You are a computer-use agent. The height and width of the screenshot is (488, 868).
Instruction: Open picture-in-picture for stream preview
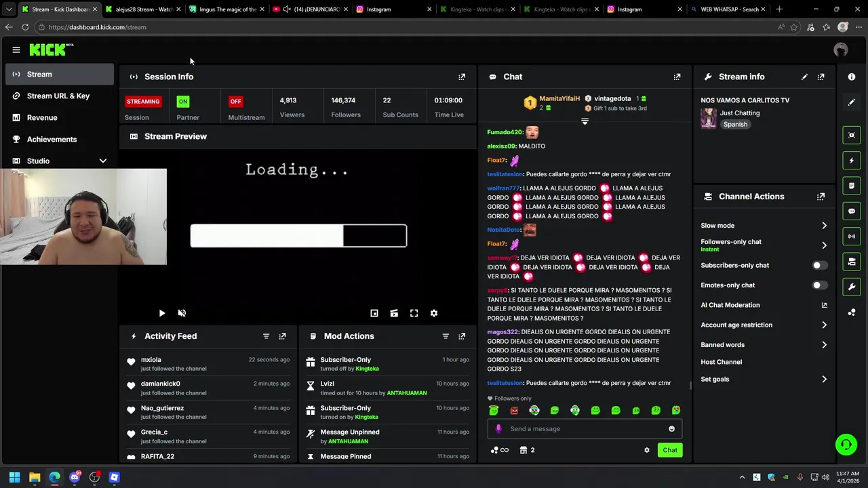coord(374,313)
